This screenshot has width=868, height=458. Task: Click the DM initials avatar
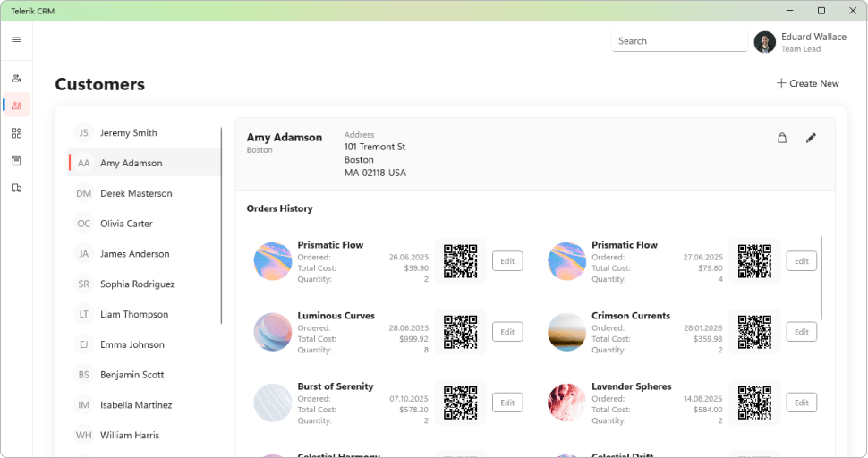(83, 193)
